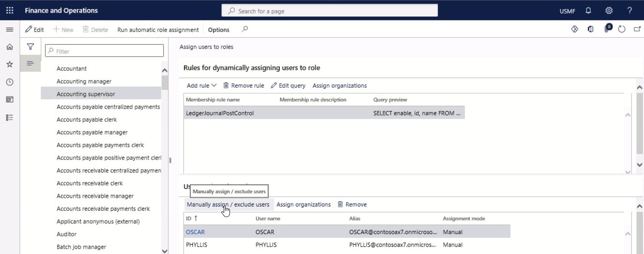Show the filter pane funnel icon
The image size is (644, 254).
30,47
